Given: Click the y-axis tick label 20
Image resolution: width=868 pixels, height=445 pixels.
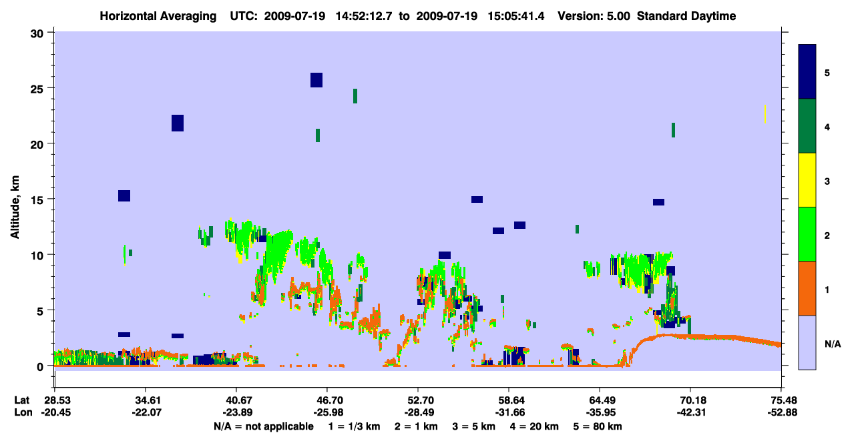Looking at the screenshot, I should click(x=39, y=143).
